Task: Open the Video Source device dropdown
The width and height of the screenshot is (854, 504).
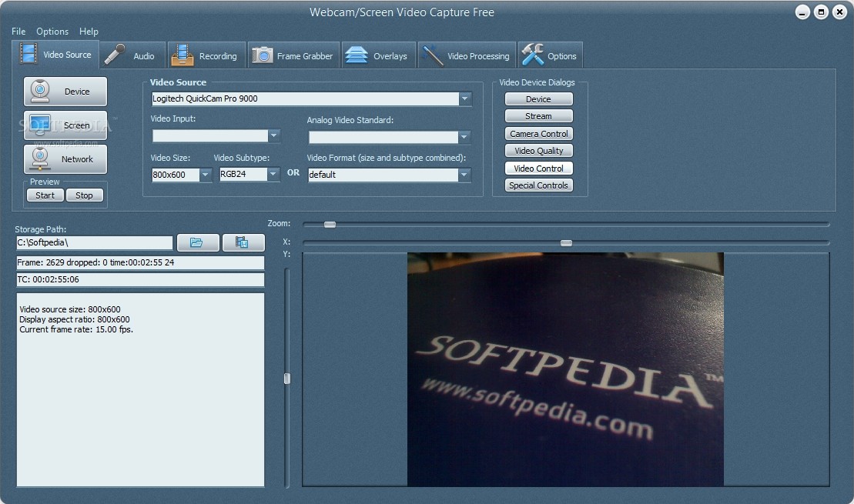Action: pos(464,99)
